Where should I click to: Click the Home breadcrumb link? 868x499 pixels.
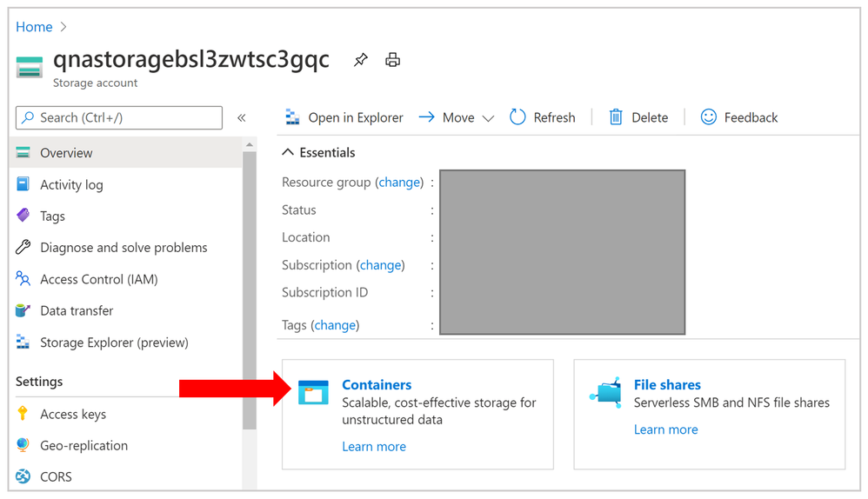coord(34,27)
